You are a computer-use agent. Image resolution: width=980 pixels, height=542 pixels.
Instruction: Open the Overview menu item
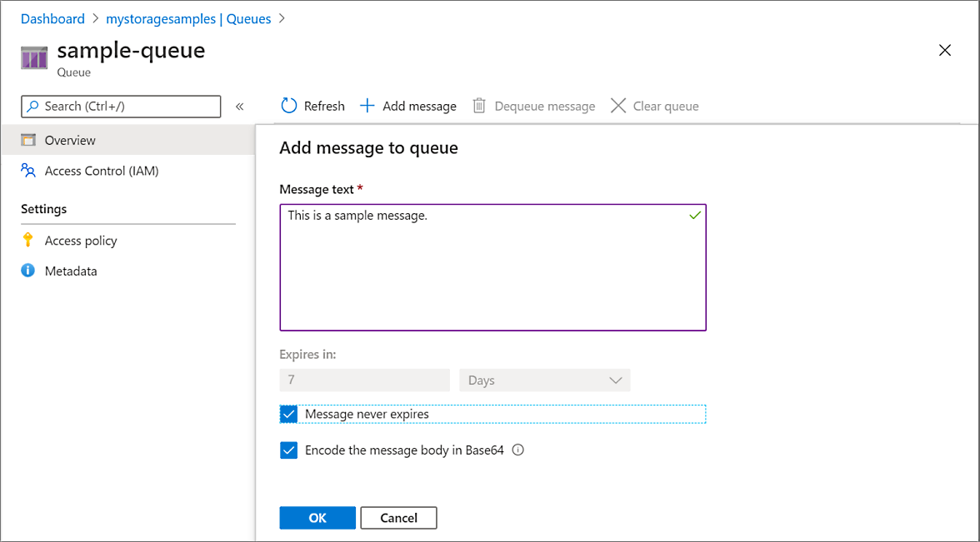click(x=127, y=140)
